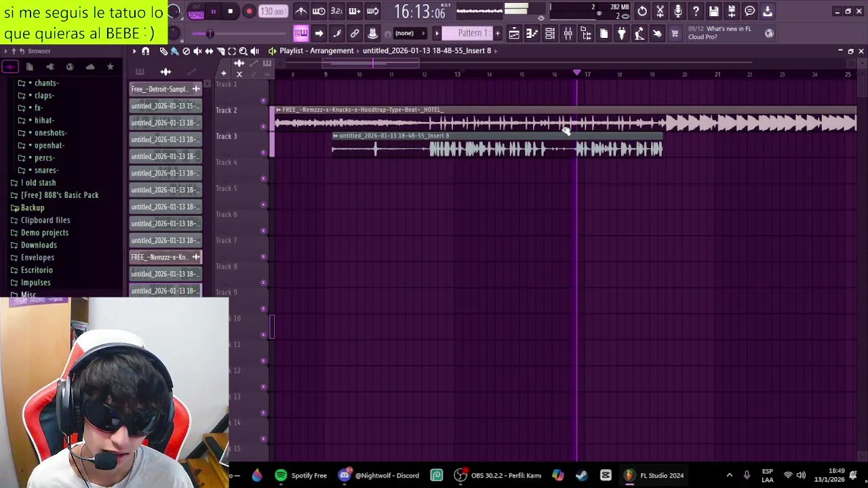The image size is (868, 488).
Task: Adjust the master volume knob
Action: [174, 11]
